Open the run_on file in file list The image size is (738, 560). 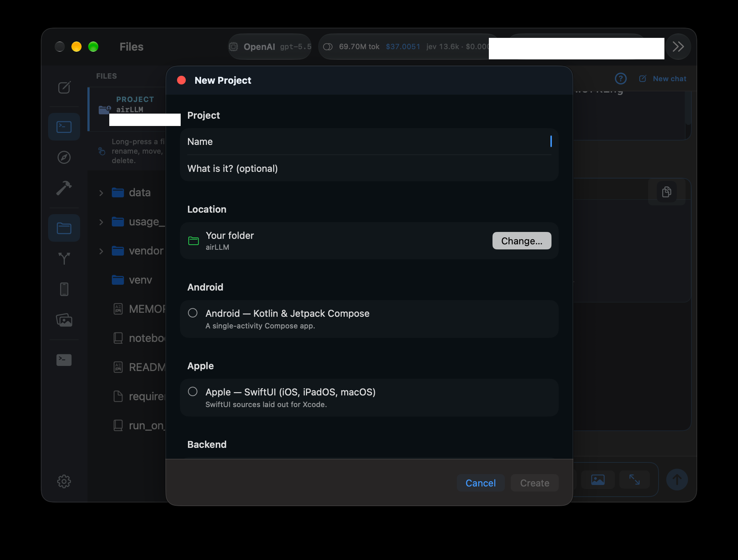click(139, 425)
